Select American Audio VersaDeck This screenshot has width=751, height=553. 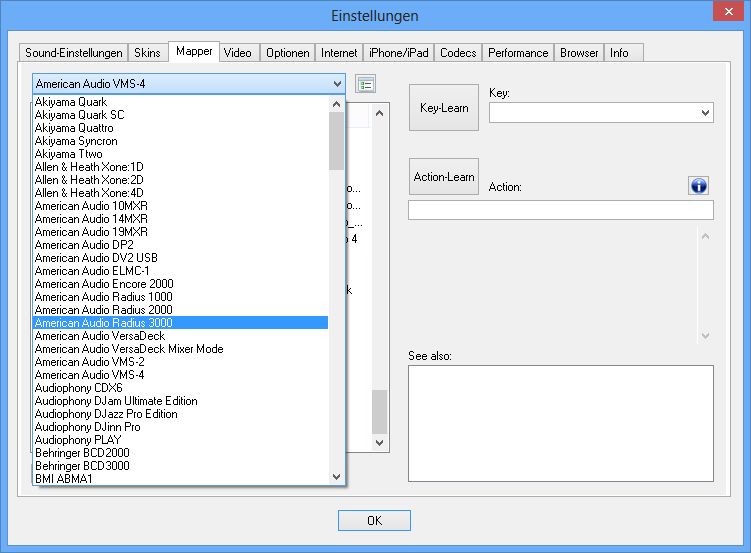[x=181, y=336]
